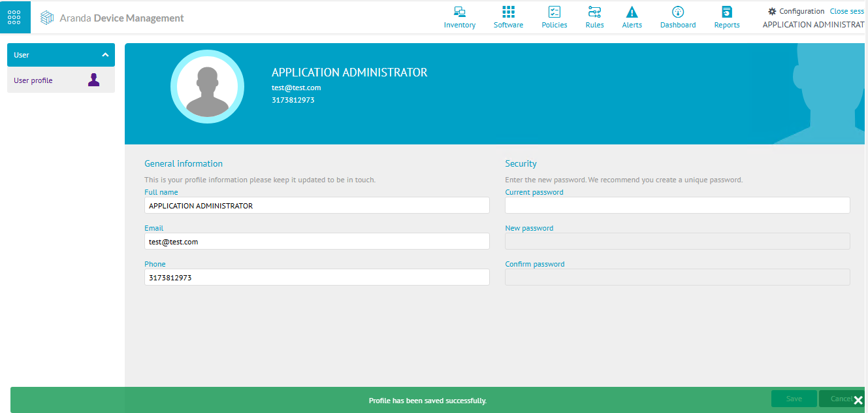
Task: Focus the Full name input field
Action: coord(317,205)
